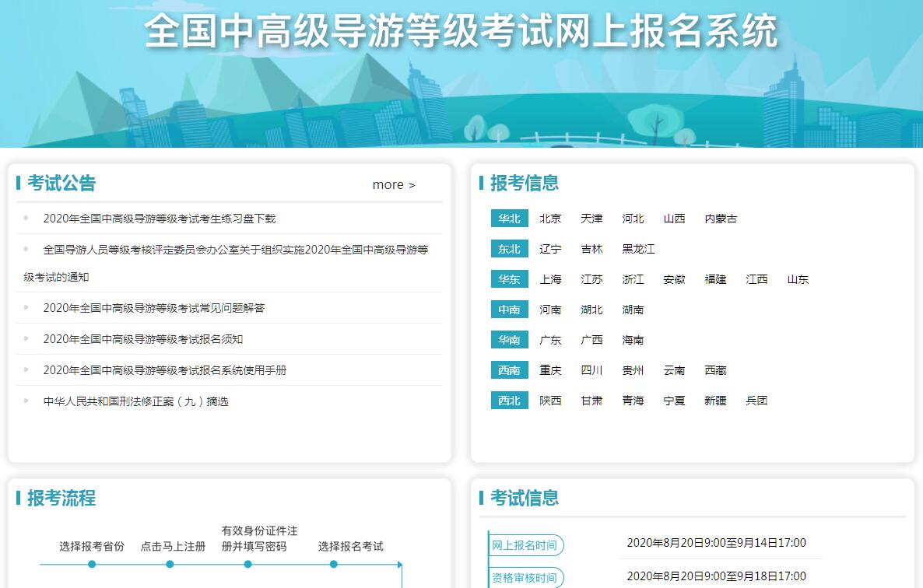Open the 考核评定委员会办公室 exam notice
The width and height of the screenshot is (923, 588).
[235, 250]
